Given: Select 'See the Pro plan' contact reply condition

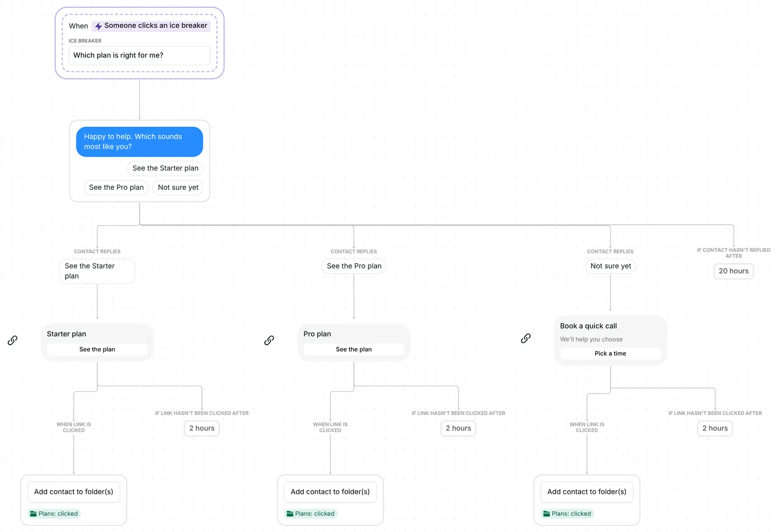Looking at the screenshot, I should (354, 266).
